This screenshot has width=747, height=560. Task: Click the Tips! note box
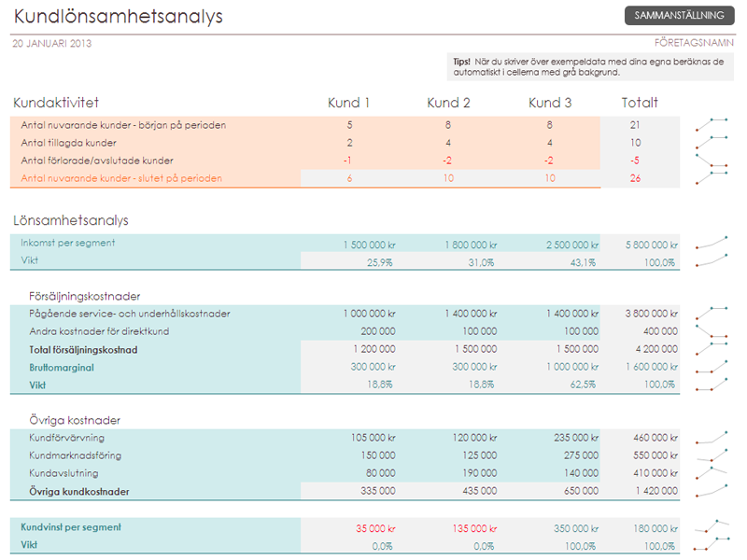590,66
